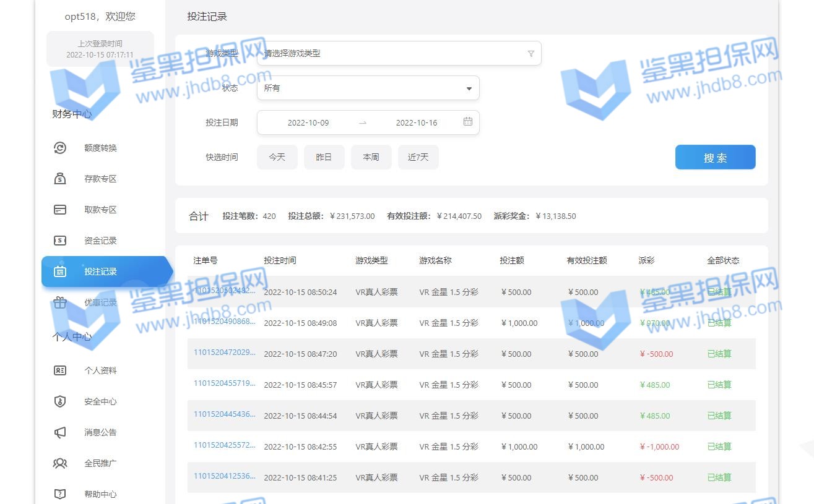Choose the 近7天 quick time filter
The width and height of the screenshot is (814, 504).
click(x=418, y=157)
